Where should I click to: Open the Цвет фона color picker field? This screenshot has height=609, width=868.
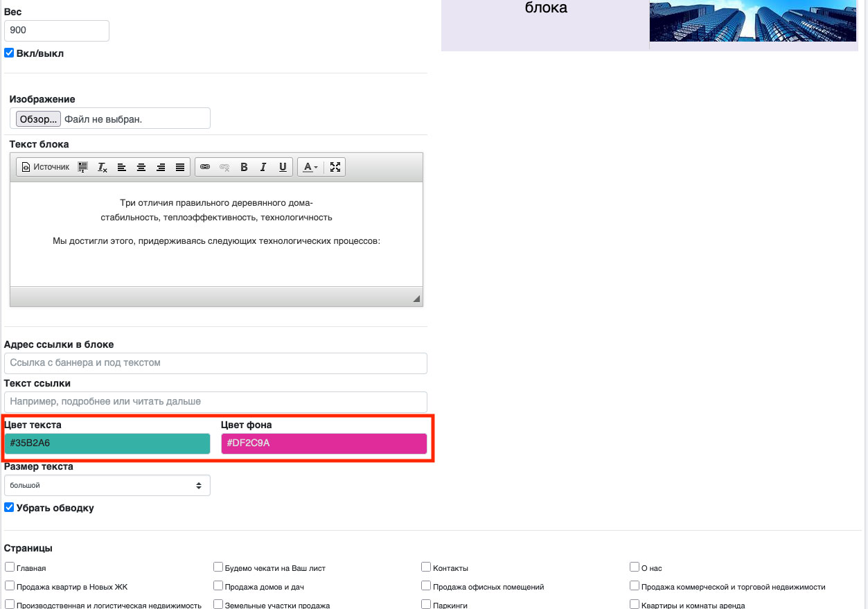pyautogui.click(x=324, y=443)
